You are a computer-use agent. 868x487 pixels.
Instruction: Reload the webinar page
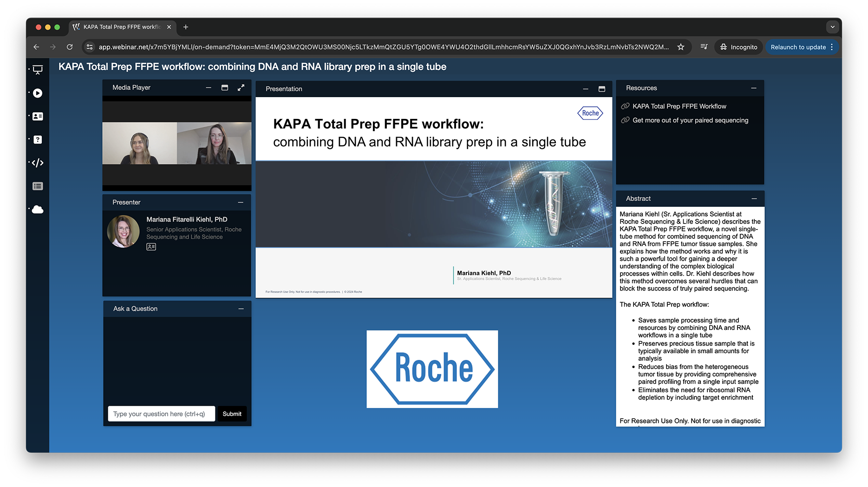tap(70, 47)
